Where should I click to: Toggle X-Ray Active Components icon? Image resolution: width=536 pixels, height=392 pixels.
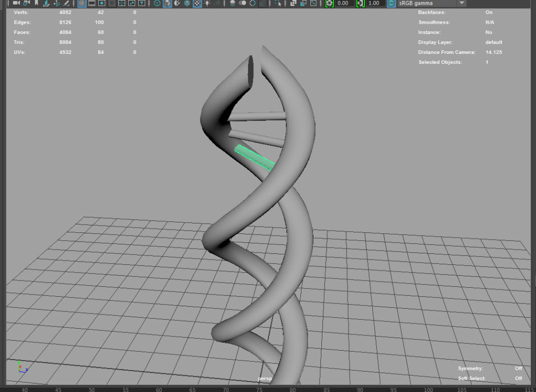(303, 3)
